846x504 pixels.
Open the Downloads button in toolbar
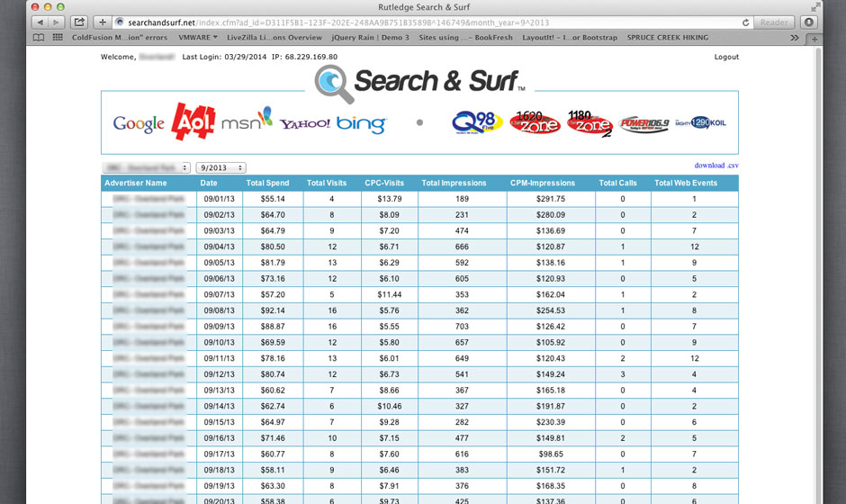coord(809,22)
